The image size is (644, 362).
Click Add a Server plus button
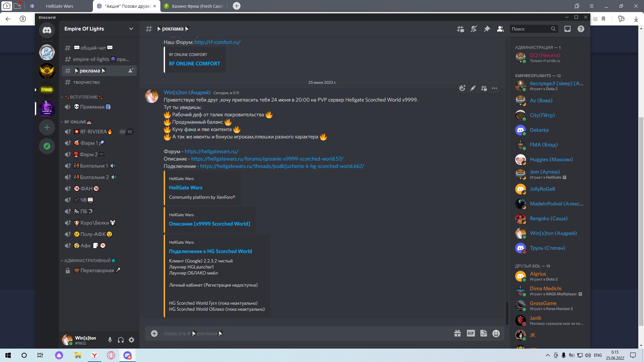click(x=47, y=127)
